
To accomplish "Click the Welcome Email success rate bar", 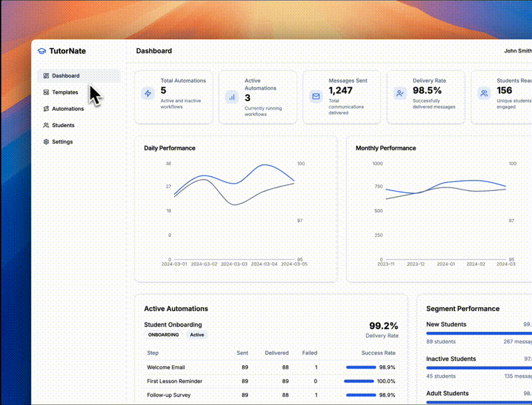I will click(361, 367).
